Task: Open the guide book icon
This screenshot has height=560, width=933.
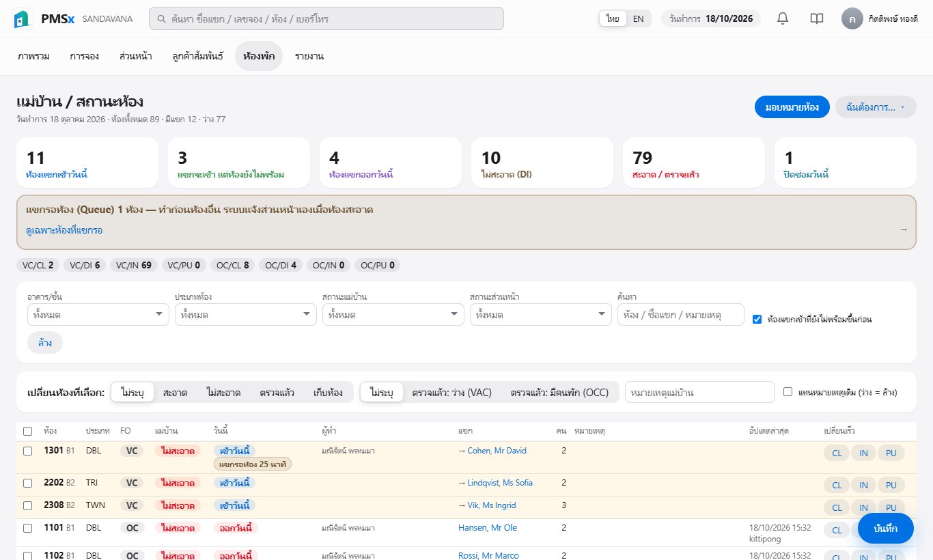Action: click(816, 18)
